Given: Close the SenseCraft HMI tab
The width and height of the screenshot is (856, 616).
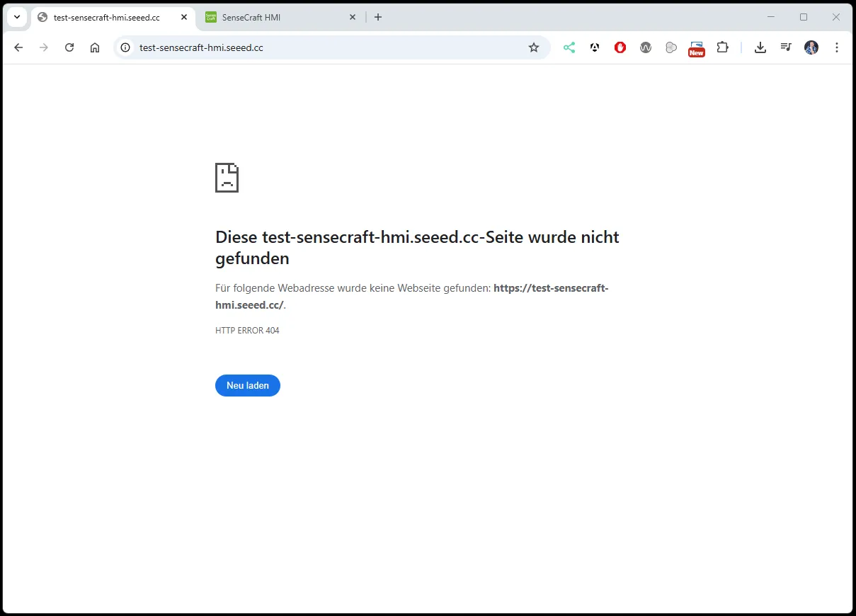Looking at the screenshot, I should click(x=353, y=17).
